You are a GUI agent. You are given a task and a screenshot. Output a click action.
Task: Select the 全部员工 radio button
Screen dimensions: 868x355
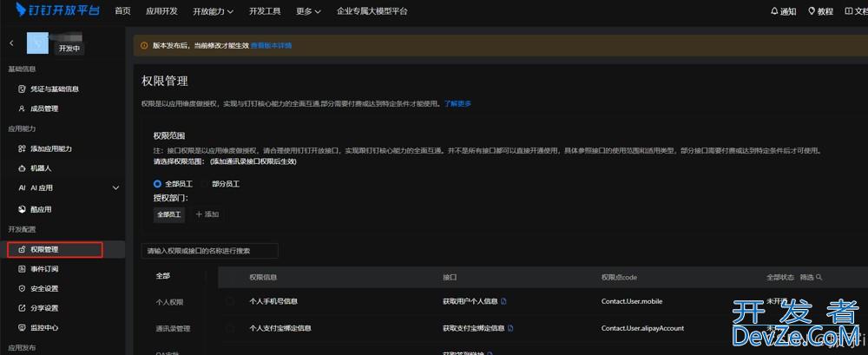[157, 183]
